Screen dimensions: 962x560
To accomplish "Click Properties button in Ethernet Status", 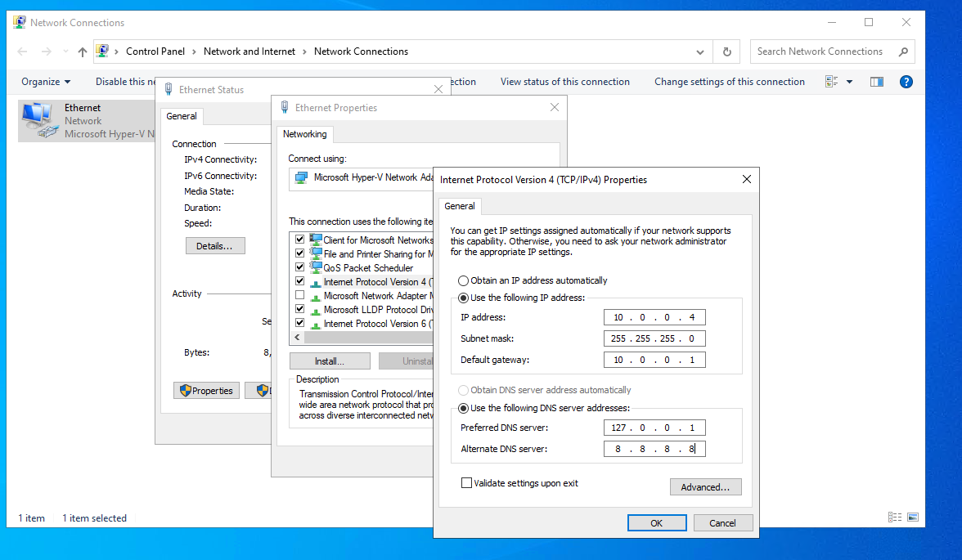I will 206,391.
